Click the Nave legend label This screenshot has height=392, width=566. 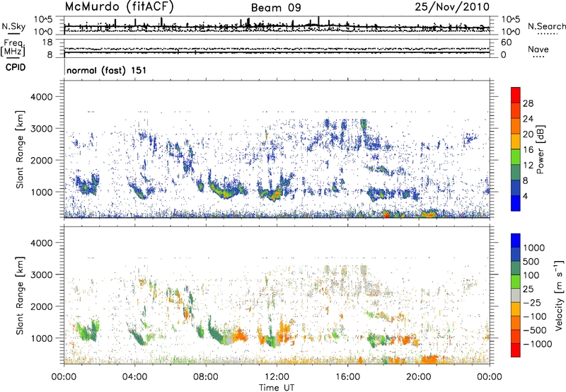click(x=538, y=49)
